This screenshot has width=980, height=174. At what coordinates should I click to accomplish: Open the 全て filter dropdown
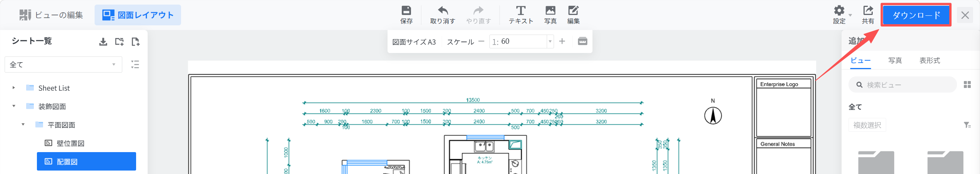pos(63,65)
